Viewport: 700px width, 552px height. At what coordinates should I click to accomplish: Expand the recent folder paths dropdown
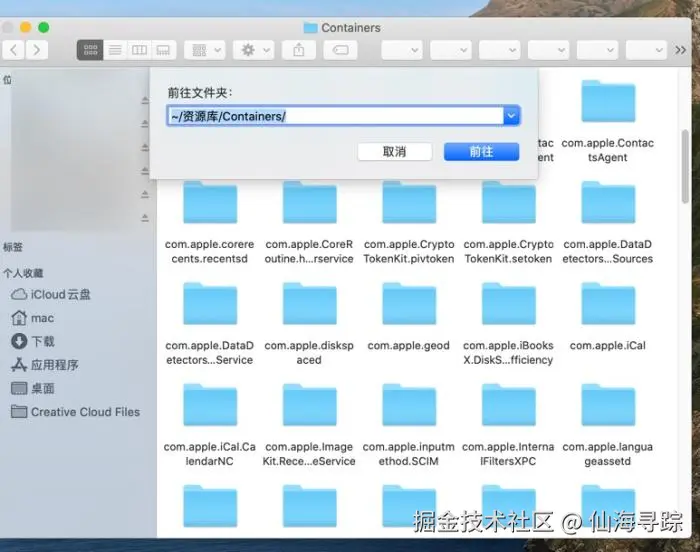(x=512, y=116)
